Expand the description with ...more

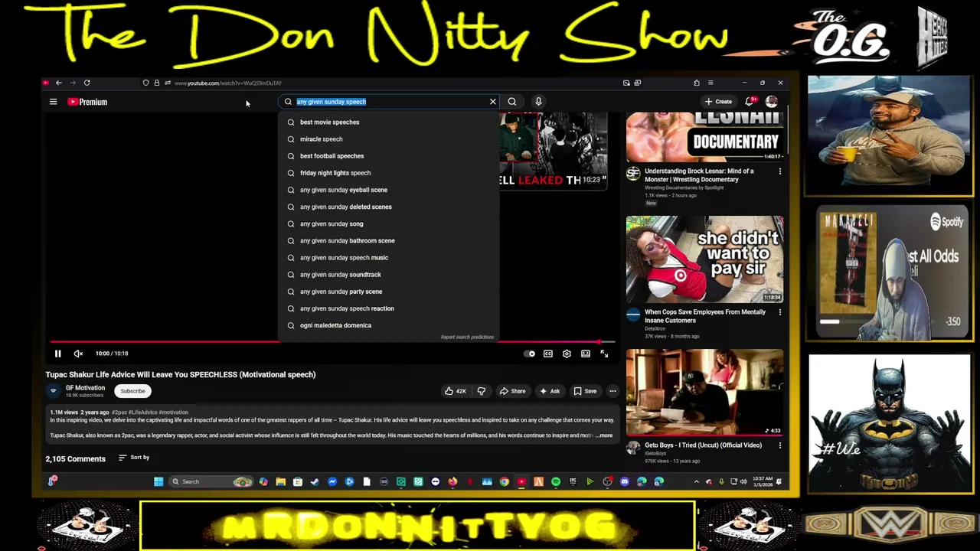click(604, 435)
